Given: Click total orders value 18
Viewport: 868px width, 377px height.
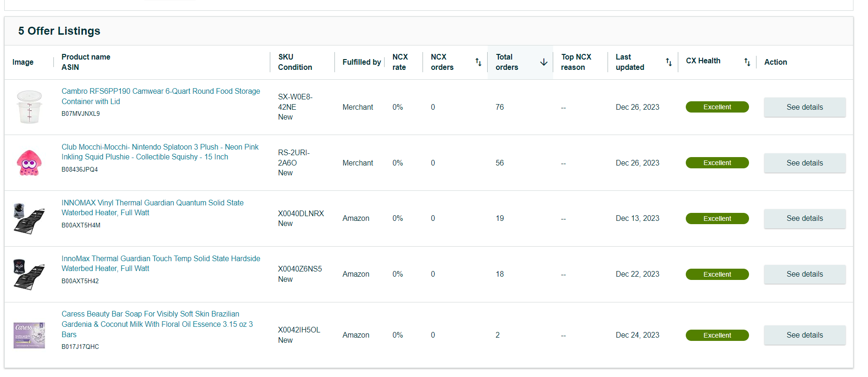Looking at the screenshot, I should (500, 274).
